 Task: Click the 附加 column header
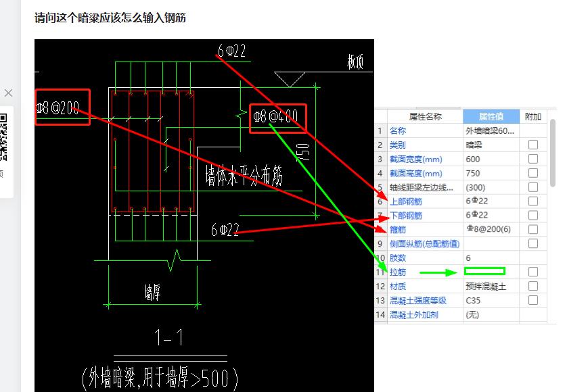pos(533,117)
